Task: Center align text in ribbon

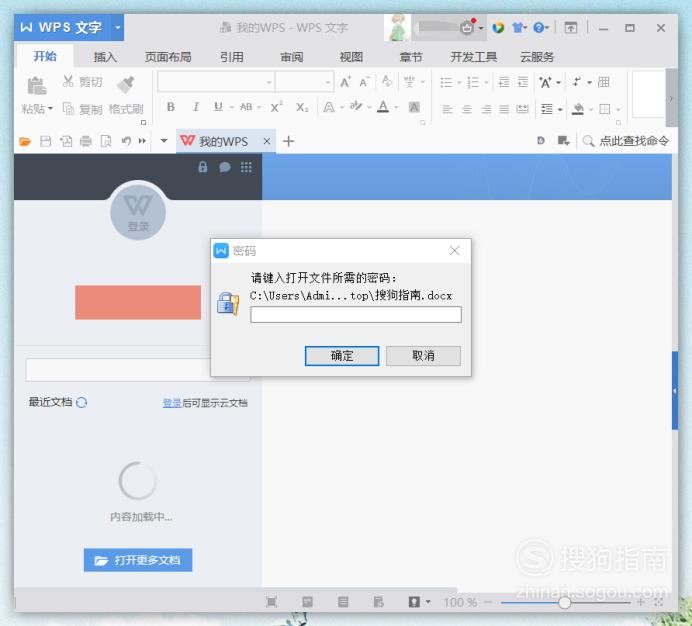Action: 466,109
